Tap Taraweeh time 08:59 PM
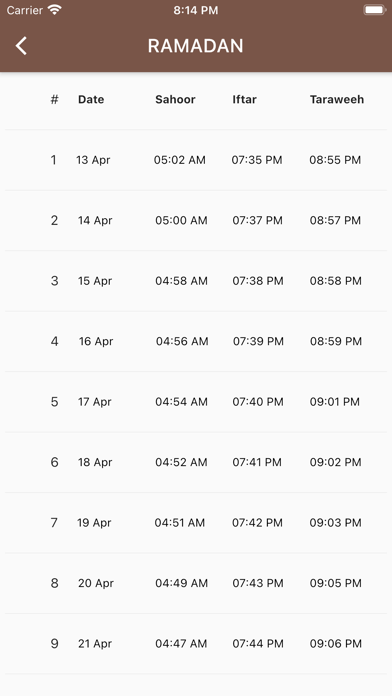The width and height of the screenshot is (392, 696). click(x=336, y=341)
